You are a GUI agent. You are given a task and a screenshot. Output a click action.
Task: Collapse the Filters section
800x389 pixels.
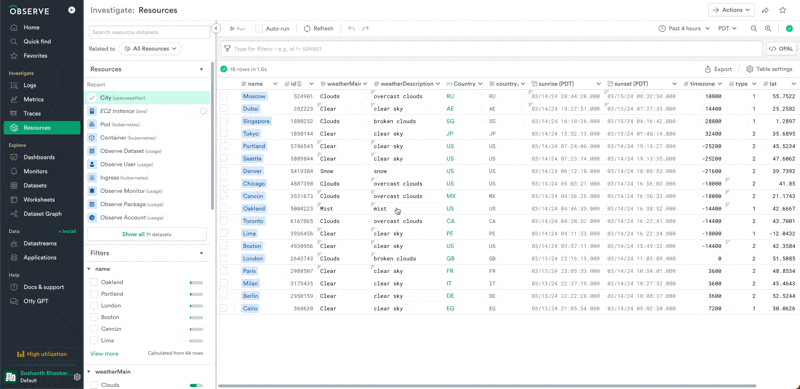click(x=202, y=253)
